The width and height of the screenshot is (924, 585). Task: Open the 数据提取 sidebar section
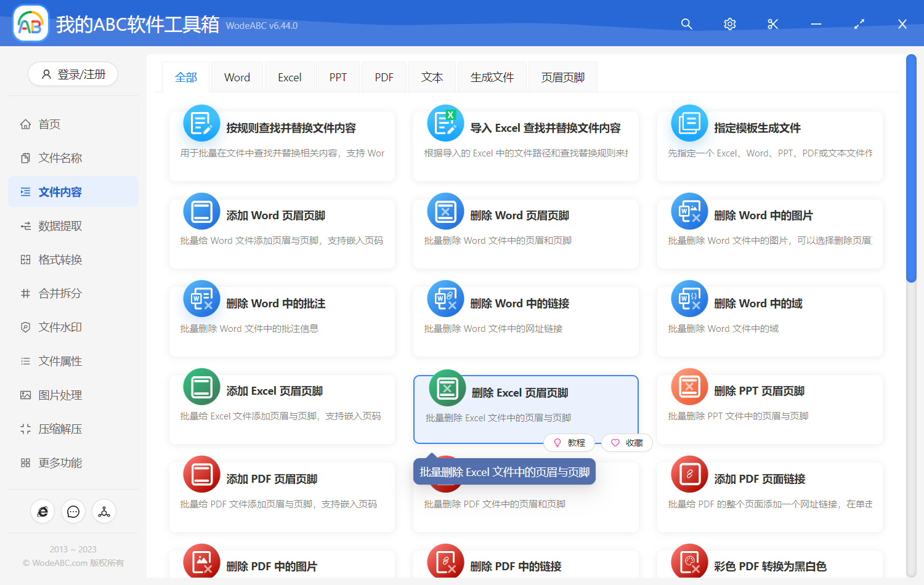(60, 225)
